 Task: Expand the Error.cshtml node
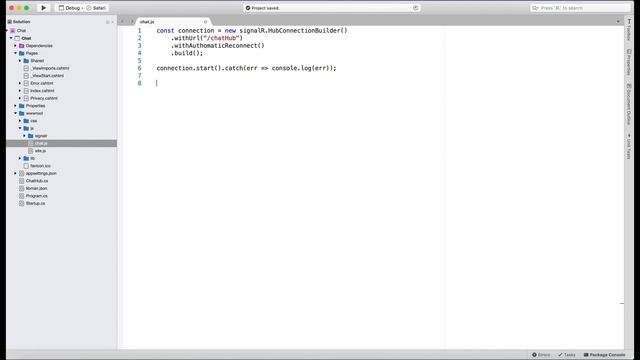20,83
